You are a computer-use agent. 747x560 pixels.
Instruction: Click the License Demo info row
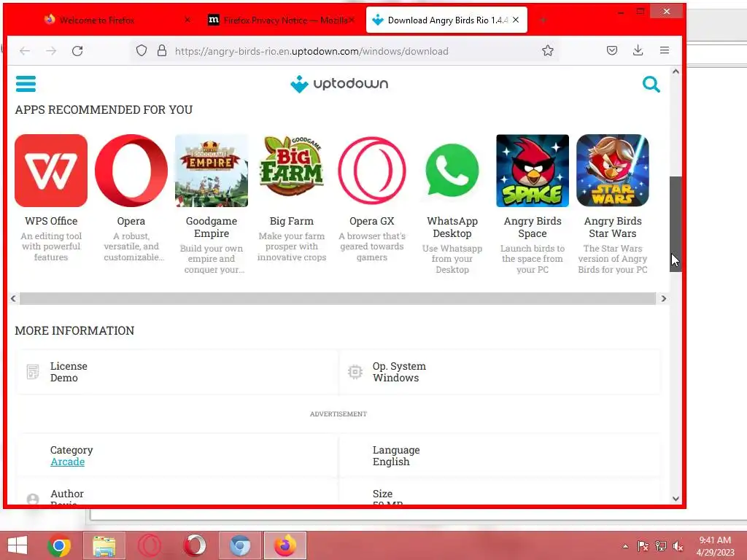coord(177,372)
